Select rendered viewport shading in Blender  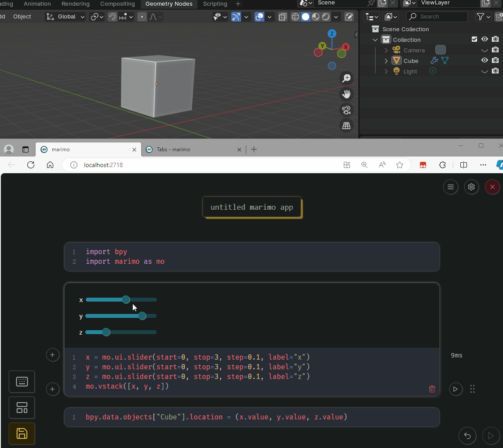coord(326,17)
